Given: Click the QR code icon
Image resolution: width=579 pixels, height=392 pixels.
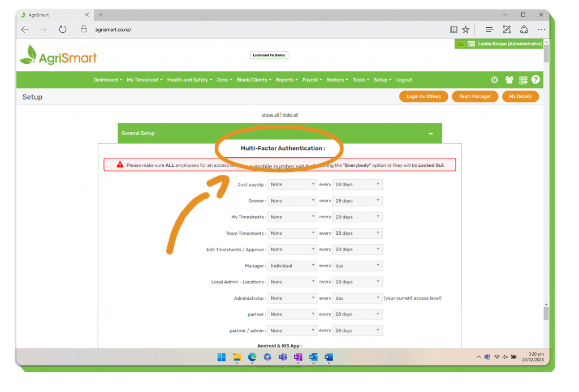Looking at the screenshot, I should pos(523,80).
